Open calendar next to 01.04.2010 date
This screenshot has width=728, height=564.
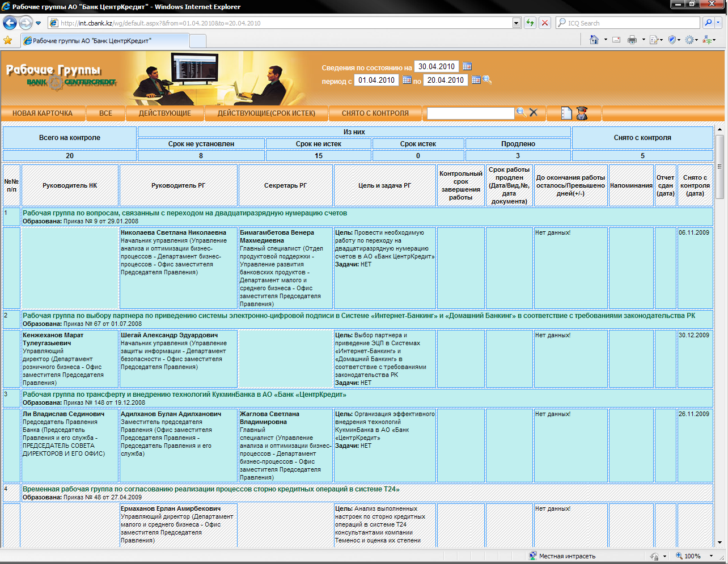pos(407,80)
